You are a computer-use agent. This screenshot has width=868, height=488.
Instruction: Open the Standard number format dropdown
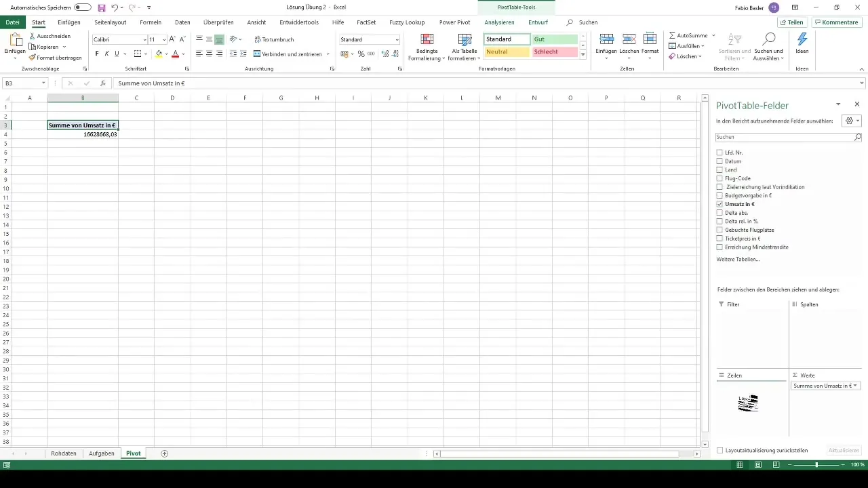[x=397, y=40]
